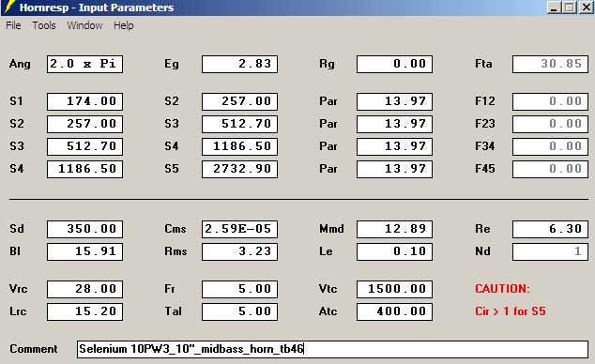
Task: Click the Tal field 5.00
Action: click(x=240, y=312)
